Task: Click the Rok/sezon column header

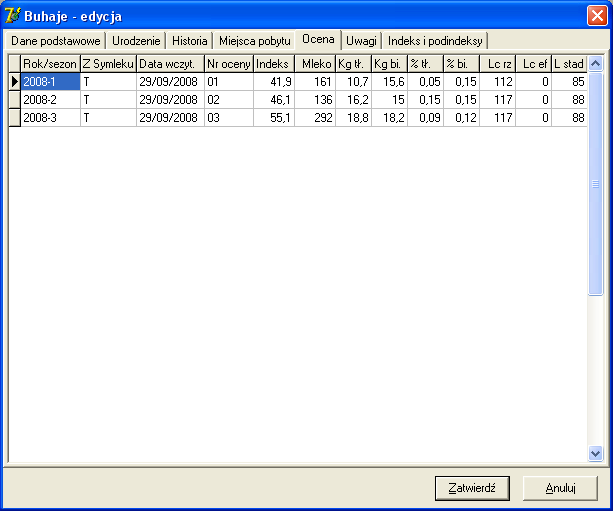Action: [50, 64]
